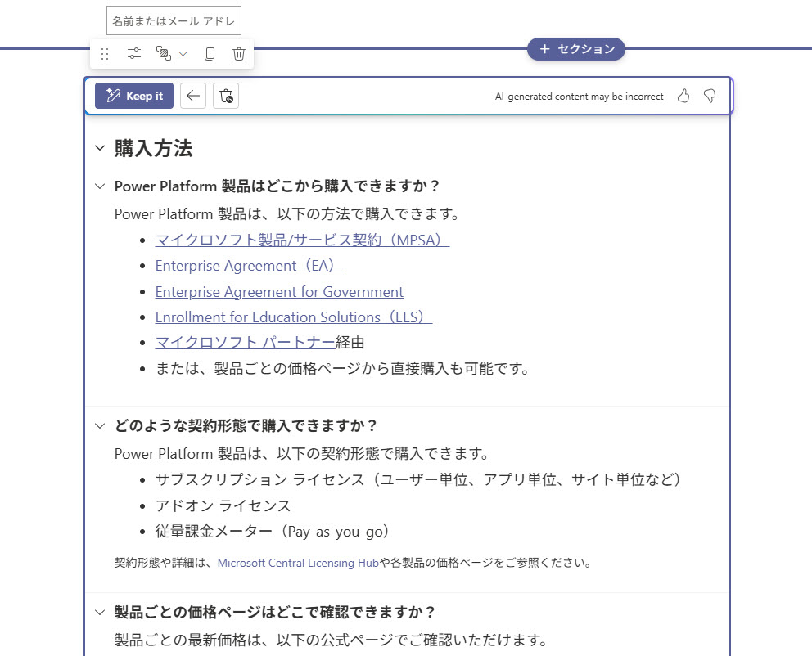Collapse the '製品ごとの価格ページはどこで確認できますか？' question
812x656 pixels.
tap(100, 613)
